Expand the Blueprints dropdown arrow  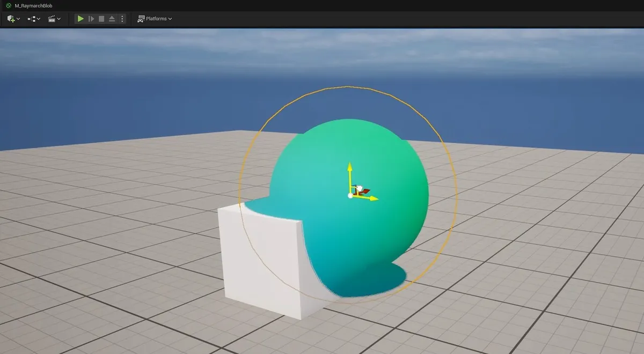click(x=38, y=18)
